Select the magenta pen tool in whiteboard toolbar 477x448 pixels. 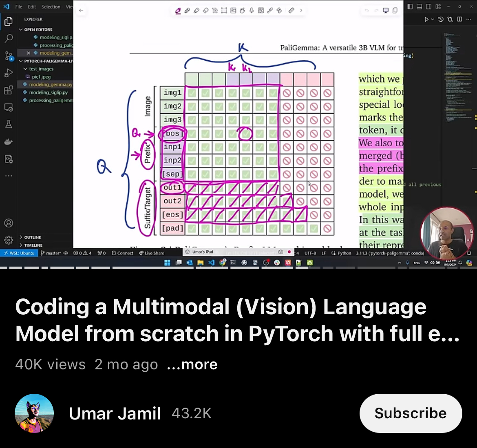point(178,11)
